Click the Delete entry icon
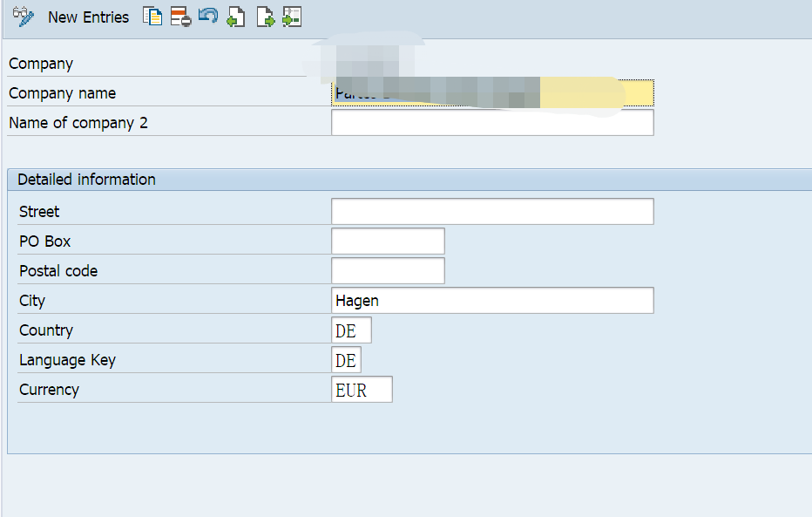812x517 pixels. 180,17
